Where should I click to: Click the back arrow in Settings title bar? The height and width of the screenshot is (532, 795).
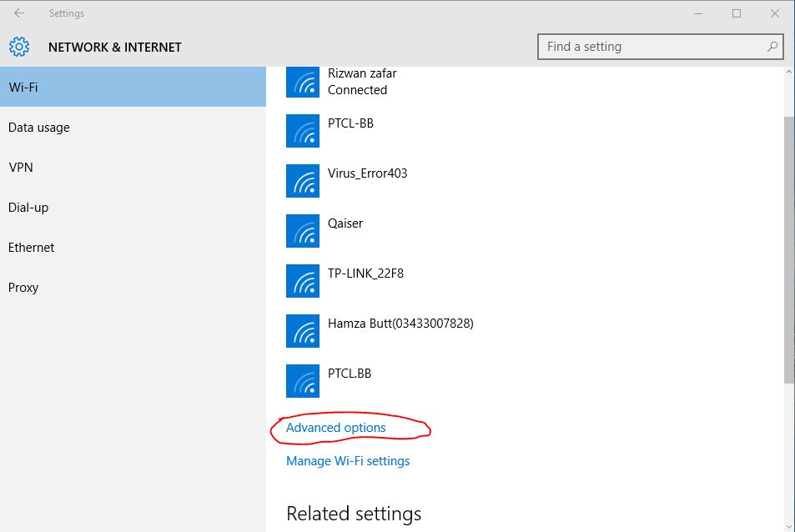click(x=19, y=13)
